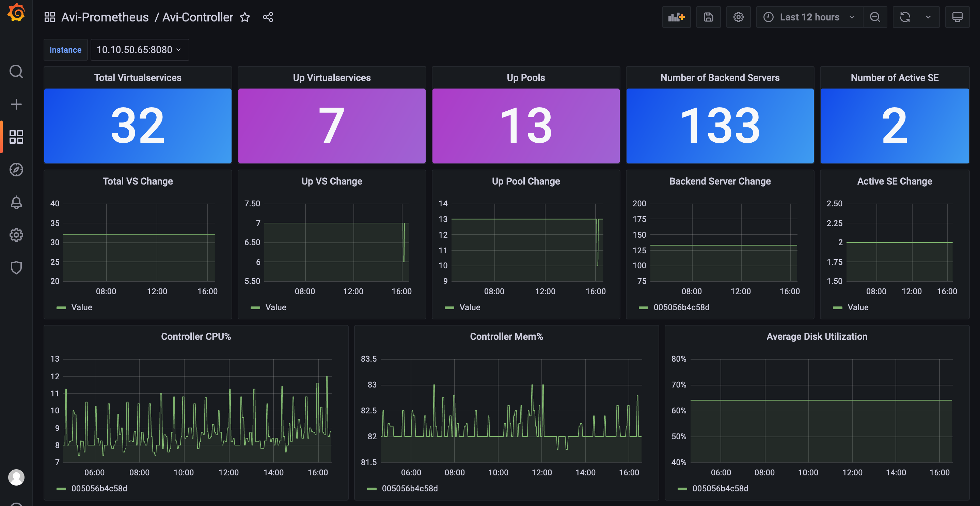
Task: Open Number of Backend Servers panel menu
Action: point(720,78)
